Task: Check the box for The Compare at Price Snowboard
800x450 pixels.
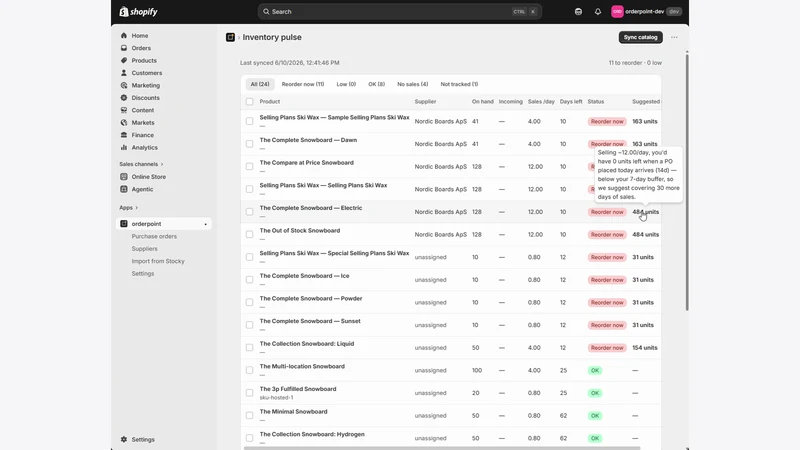Action: tap(249, 166)
